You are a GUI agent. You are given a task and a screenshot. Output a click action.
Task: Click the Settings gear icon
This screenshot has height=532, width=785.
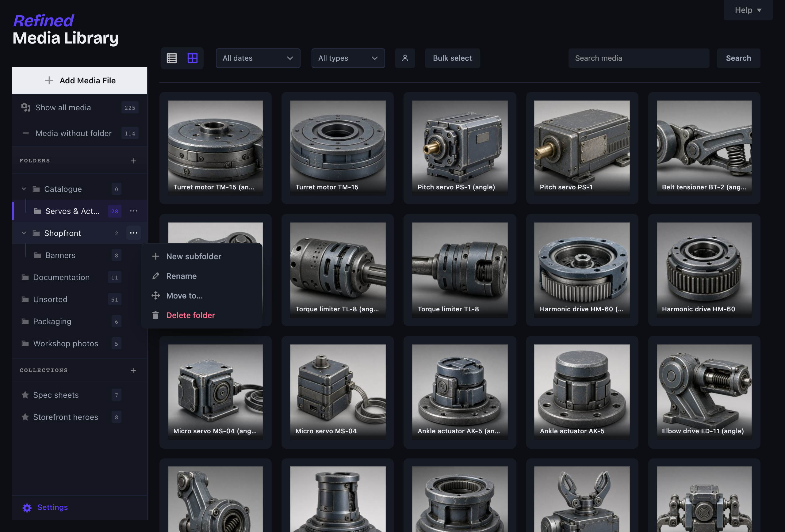pyautogui.click(x=27, y=507)
